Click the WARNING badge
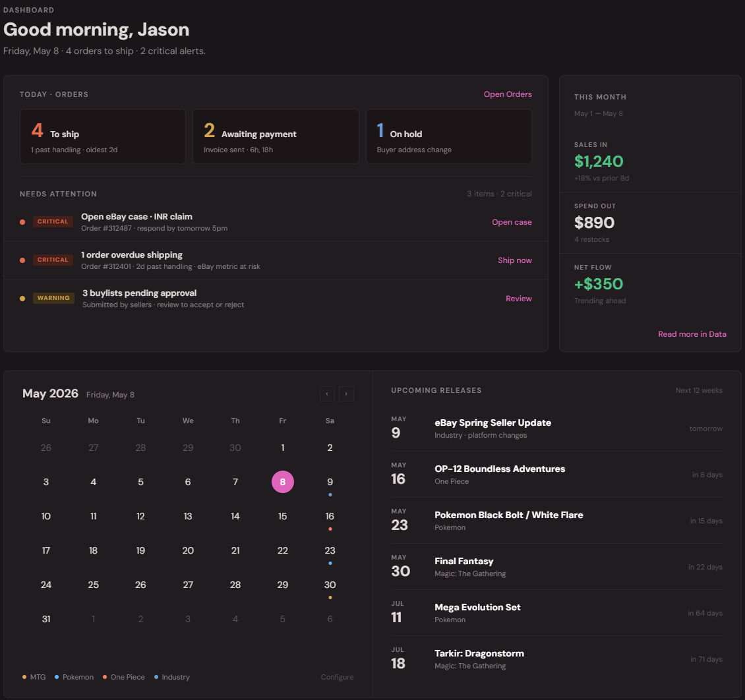Image resolution: width=745 pixels, height=700 pixels. click(x=53, y=298)
